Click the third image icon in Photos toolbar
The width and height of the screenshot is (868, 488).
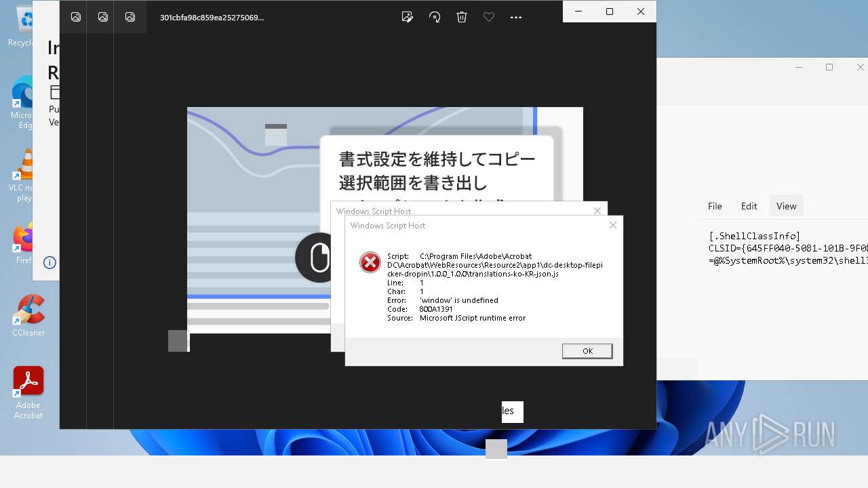(x=130, y=17)
